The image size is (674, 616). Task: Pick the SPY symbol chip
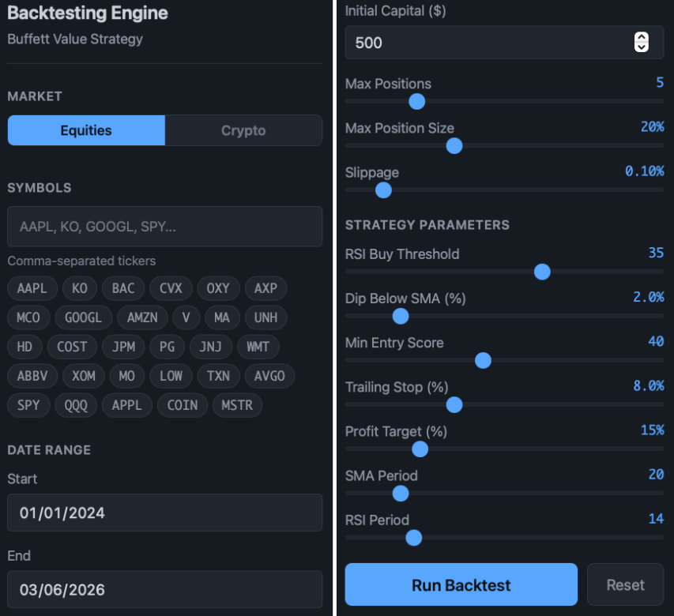[x=28, y=405]
